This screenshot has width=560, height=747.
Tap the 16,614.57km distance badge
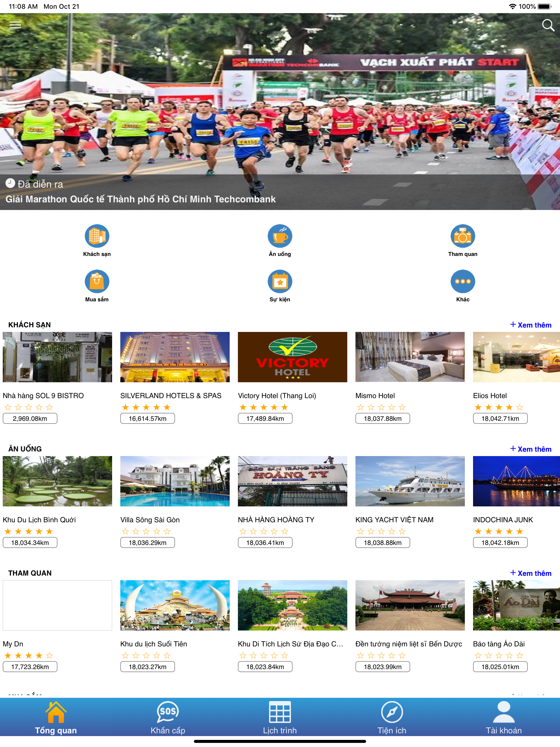(x=148, y=418)
